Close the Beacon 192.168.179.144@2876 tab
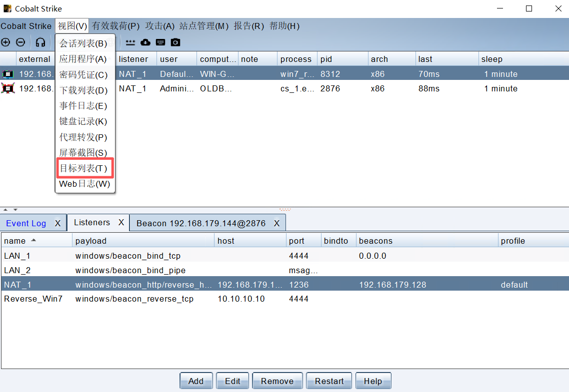The width and height of the screenshot is (569, 392). [276, 223]
